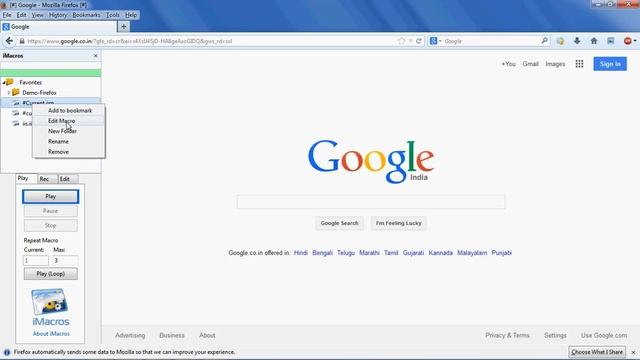Open a new tab with plus button
Viewport: 640px width, 360px height.
(123, 27)
